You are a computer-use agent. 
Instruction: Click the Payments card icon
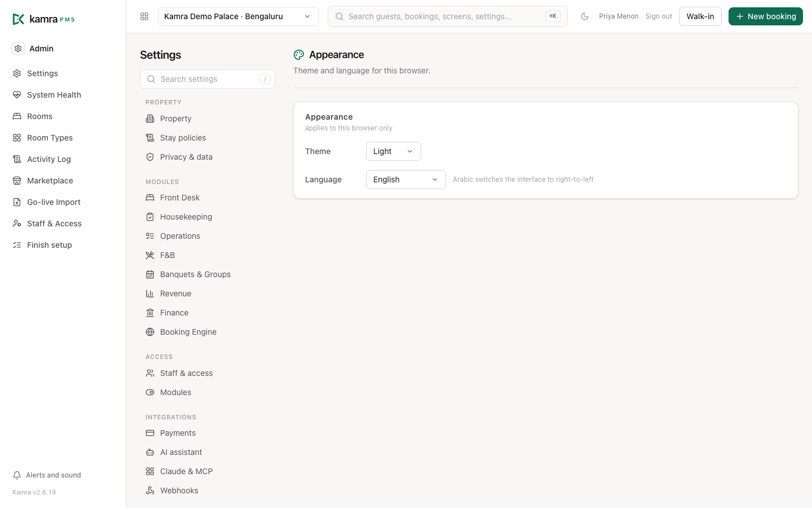click(x=150, y=433)
